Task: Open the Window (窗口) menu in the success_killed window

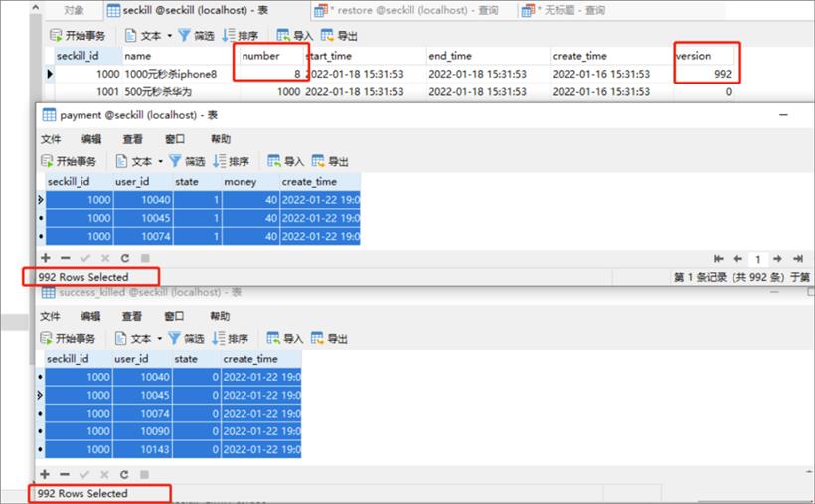Action: click(x=174, y=316)
